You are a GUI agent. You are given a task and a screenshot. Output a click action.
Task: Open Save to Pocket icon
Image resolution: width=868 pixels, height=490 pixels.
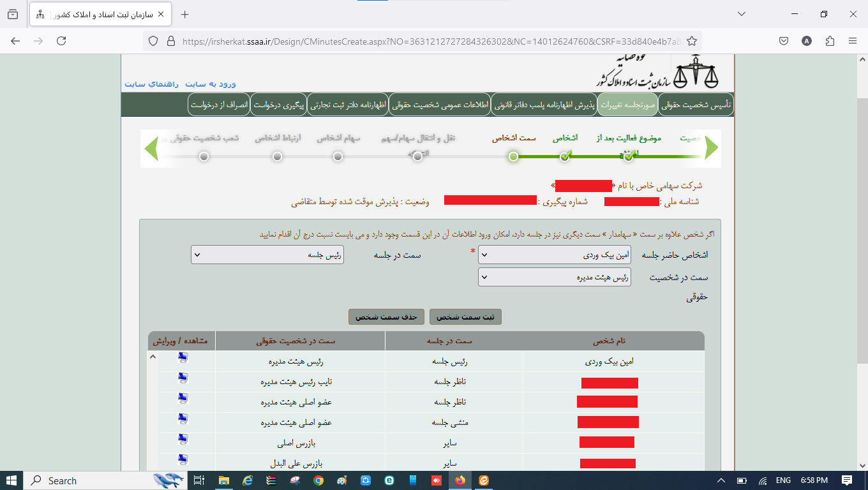coord(784,41)
